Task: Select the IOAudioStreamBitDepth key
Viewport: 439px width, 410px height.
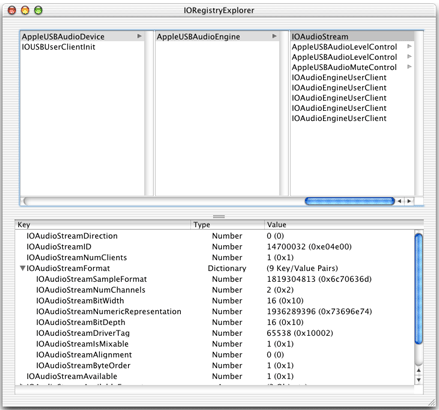Action: (81, 322)
